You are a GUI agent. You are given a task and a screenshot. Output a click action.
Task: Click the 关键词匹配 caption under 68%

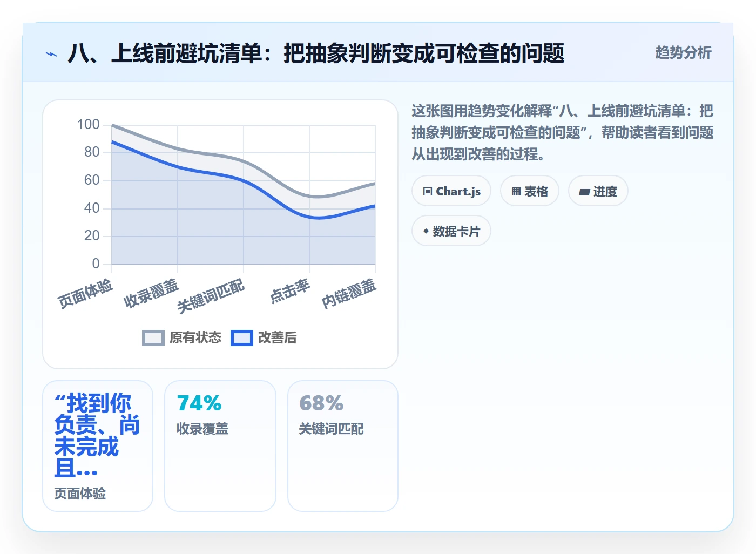pos(332,429)
